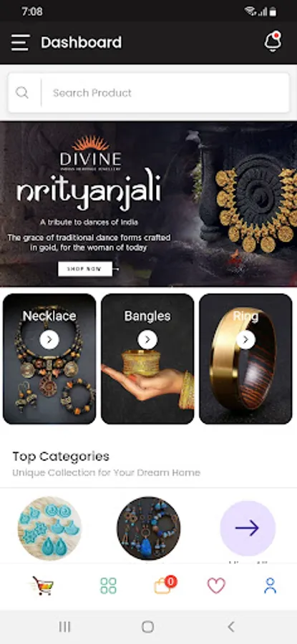Open the hamburger navigation menu
The image size is (297, 644).
(x=20, y=43)
